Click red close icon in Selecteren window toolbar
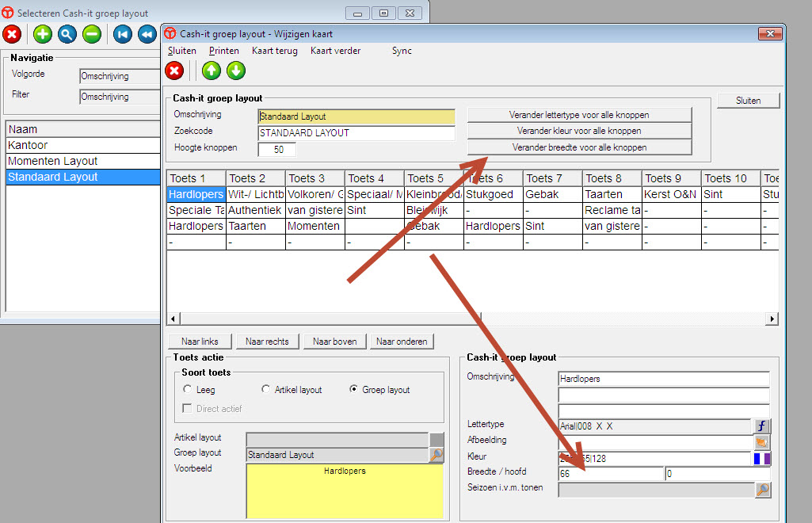 pos(12,35)
